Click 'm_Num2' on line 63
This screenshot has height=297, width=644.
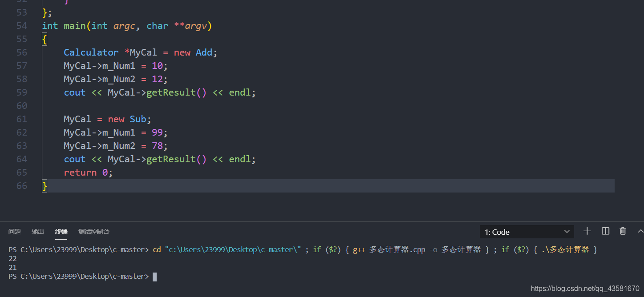118,146
